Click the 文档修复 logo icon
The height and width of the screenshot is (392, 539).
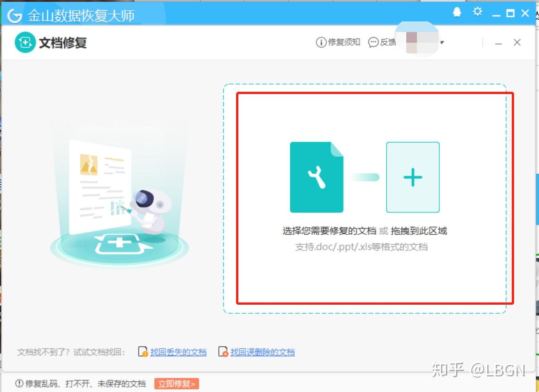click(x=25, y=43)
